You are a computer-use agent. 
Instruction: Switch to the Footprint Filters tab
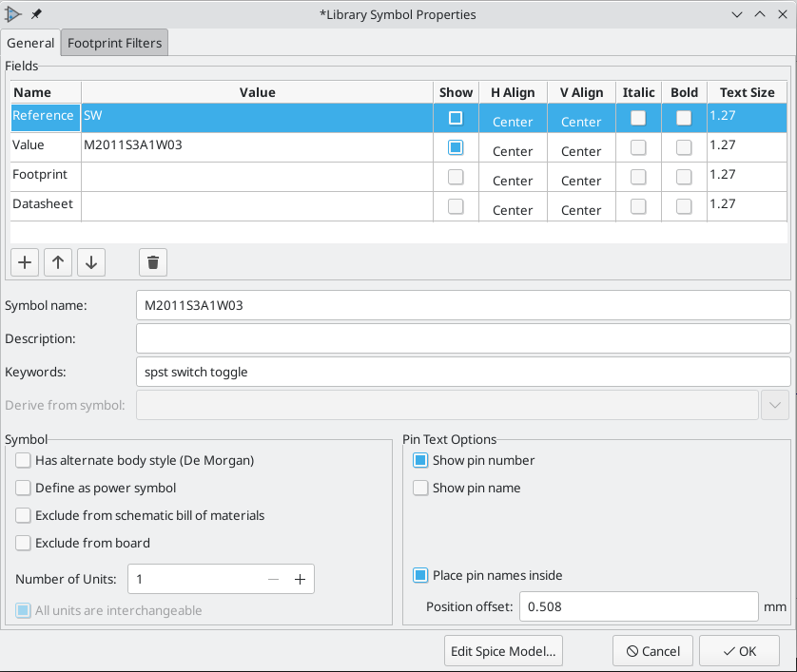tap(115, 43)
